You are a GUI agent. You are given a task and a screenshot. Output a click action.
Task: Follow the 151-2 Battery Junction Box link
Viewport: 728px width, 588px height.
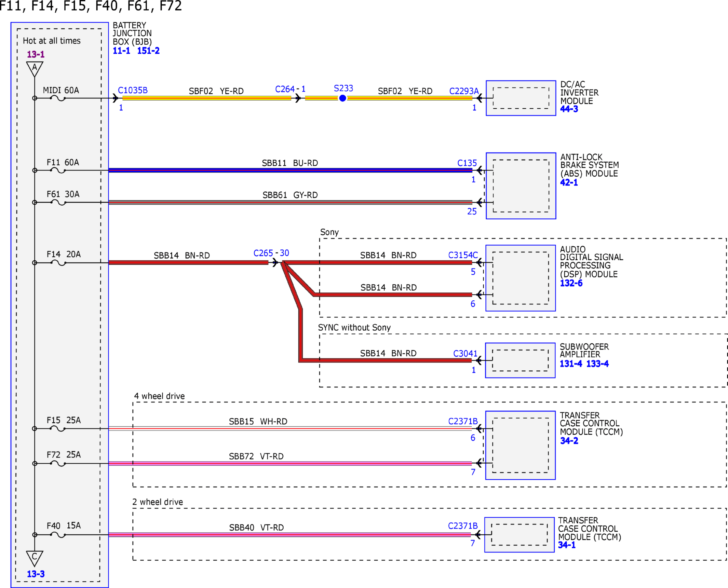(148, 51)
